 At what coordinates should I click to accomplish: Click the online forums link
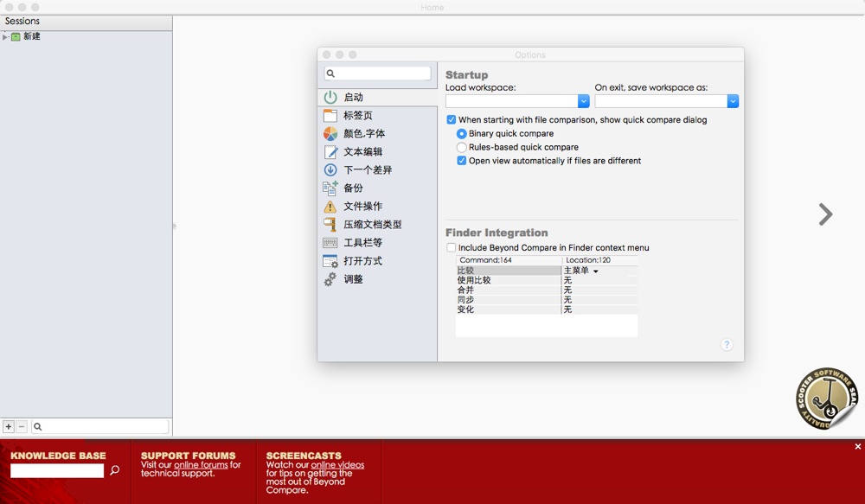coord(201,465)
